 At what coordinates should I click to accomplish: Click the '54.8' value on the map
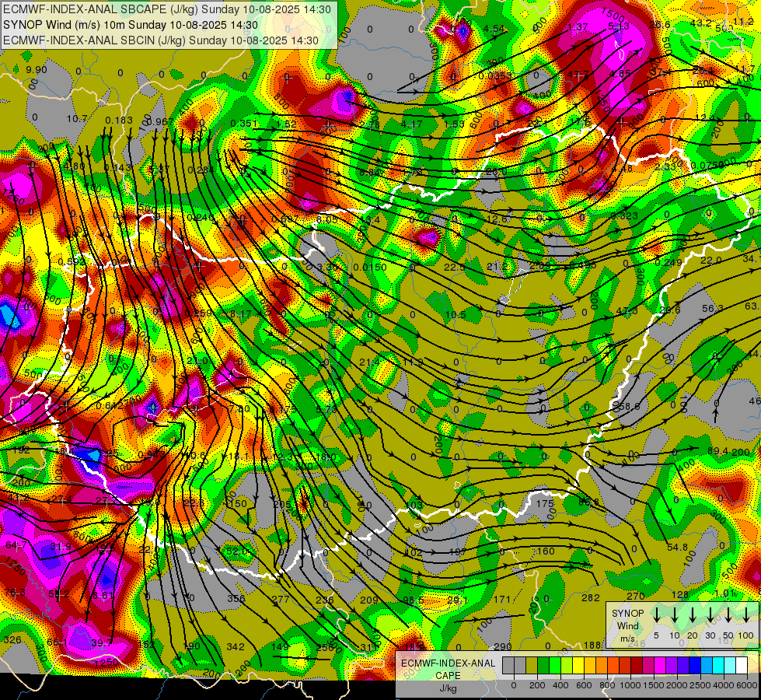click(x=678, y=547)
